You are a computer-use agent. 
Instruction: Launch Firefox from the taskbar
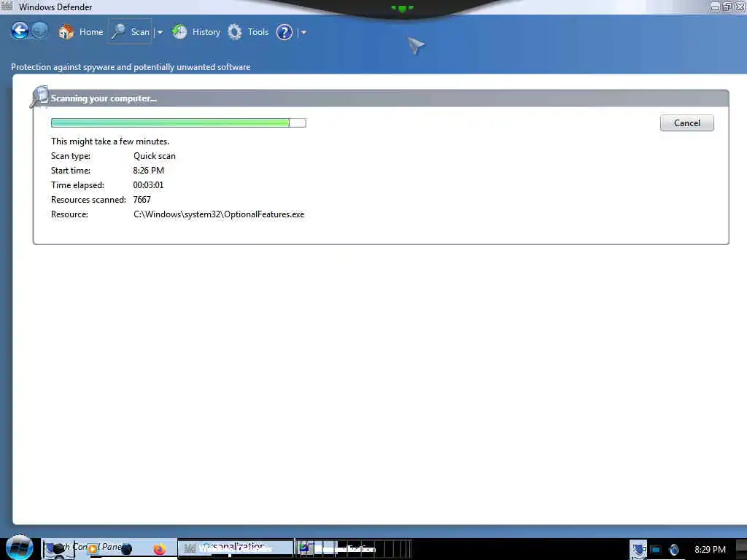(x=159, y=549)
